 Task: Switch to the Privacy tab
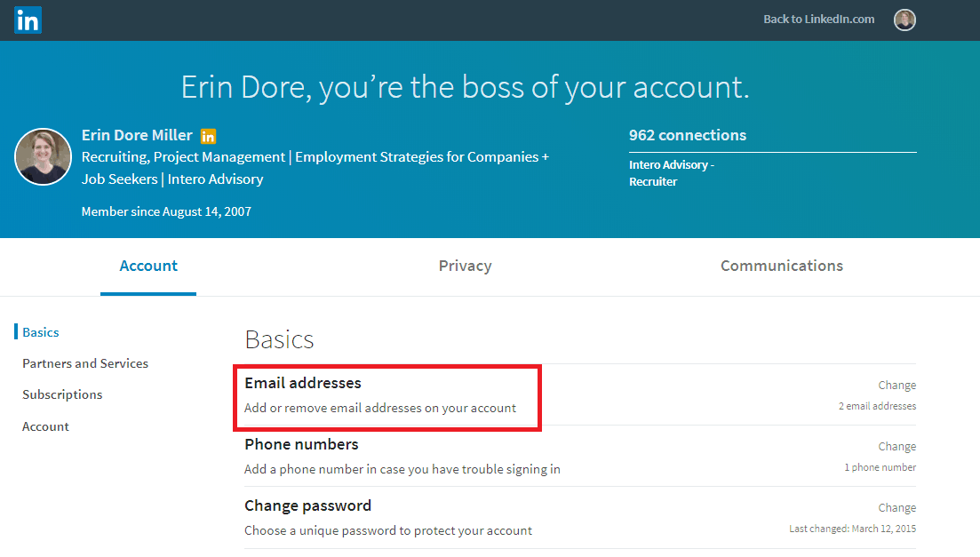pyautogui.click(x=464, y=266)
